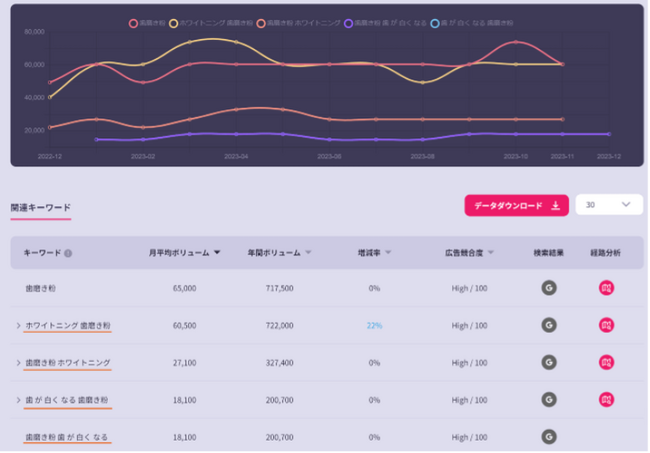This screenshot has height=453, width=650.
Task: Toggle pink 歯磨き粉 series in chart legend
Action: click(147, 23)
